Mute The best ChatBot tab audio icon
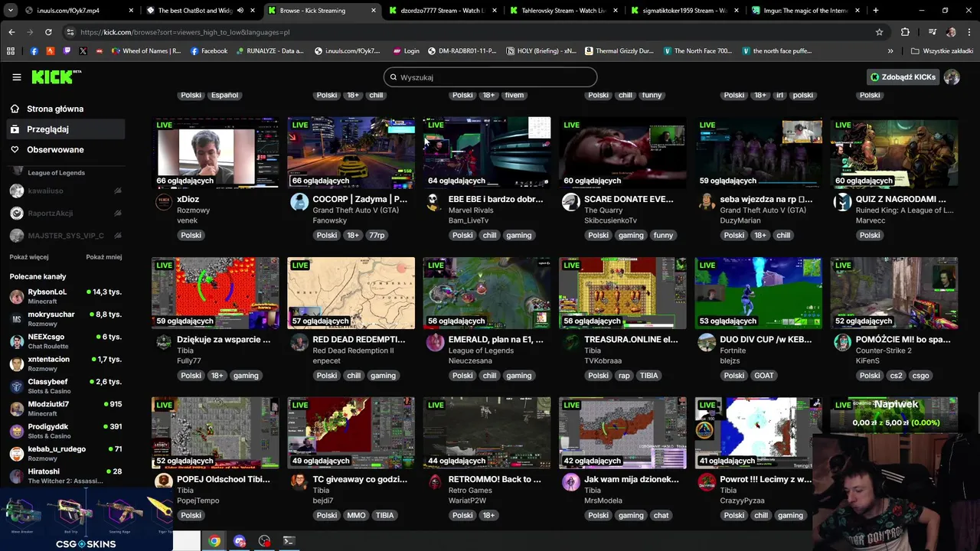This screenshot has width=980, height=551. pos(240,11)
